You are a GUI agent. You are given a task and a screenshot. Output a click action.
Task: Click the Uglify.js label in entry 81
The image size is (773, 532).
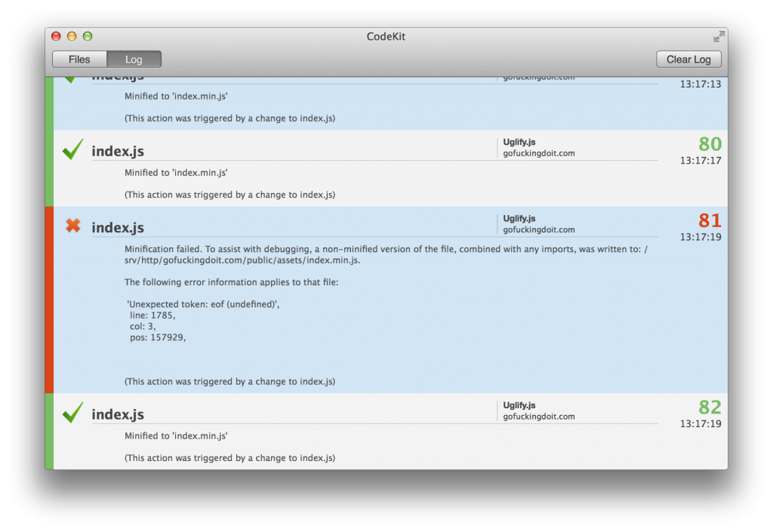point(519,219)
